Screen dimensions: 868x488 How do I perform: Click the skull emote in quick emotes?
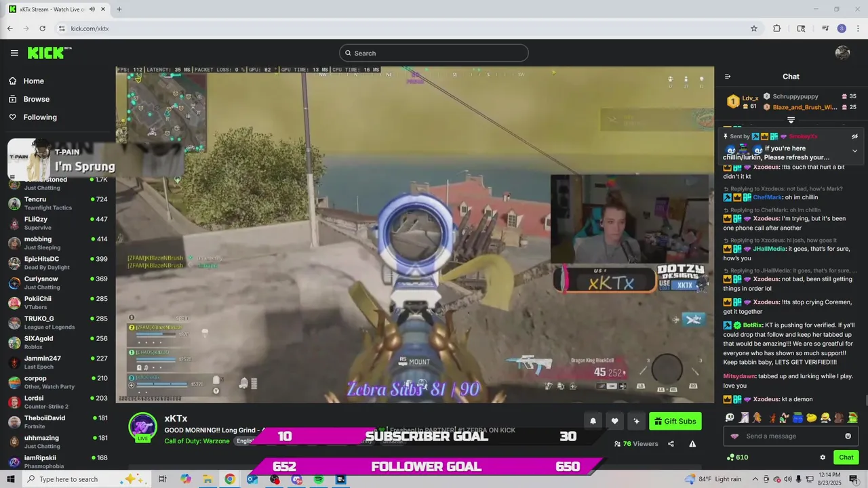coord(730,418)
